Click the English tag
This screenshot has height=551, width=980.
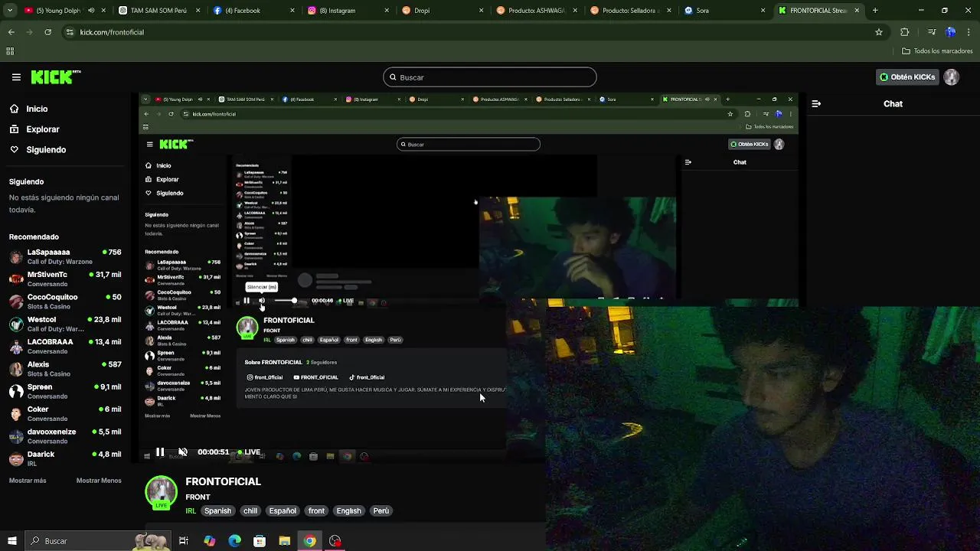click(x=348, y=510)
